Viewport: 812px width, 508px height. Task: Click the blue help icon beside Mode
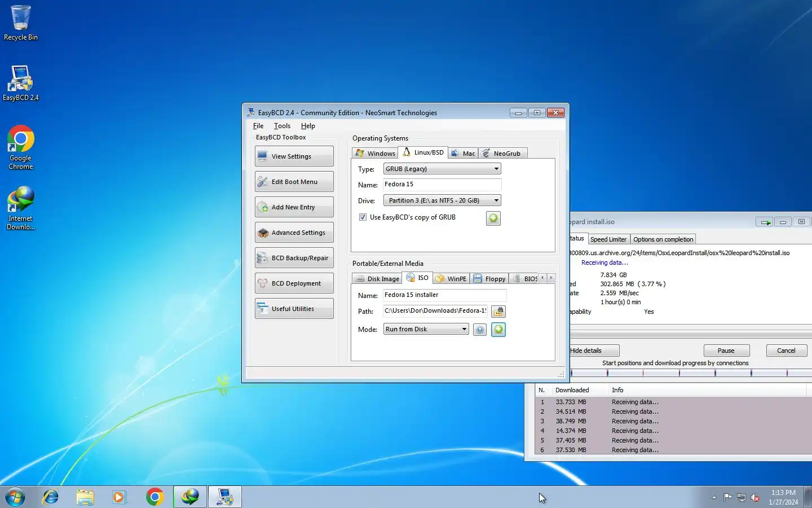[480, 330]
